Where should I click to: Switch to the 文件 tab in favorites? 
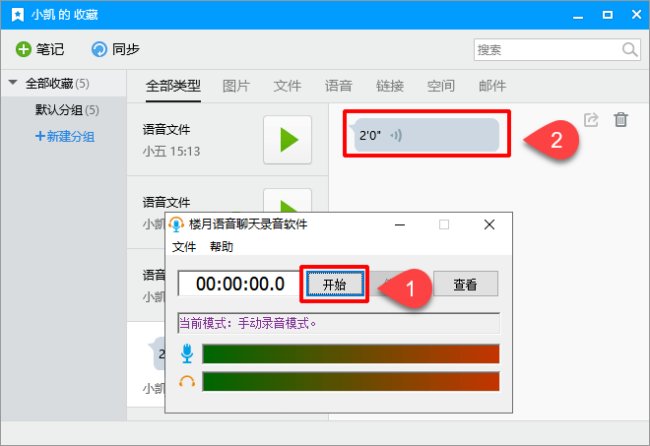[287, 86]
